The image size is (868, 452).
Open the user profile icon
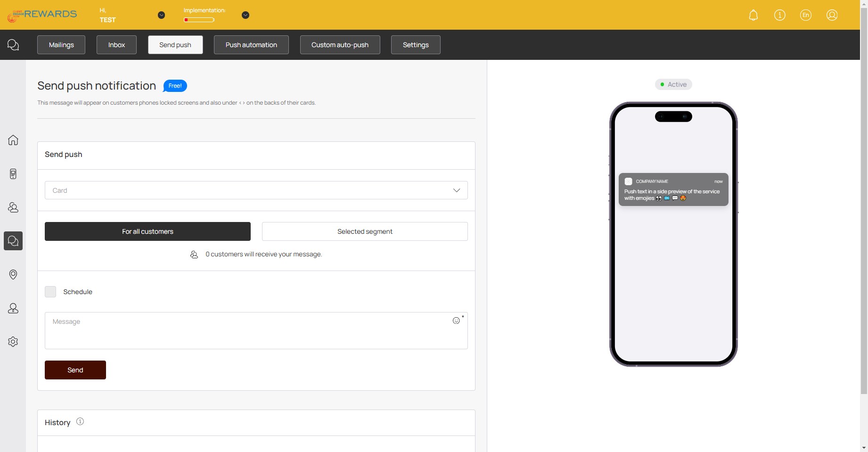pyautogui.click(x=832, y=15)
